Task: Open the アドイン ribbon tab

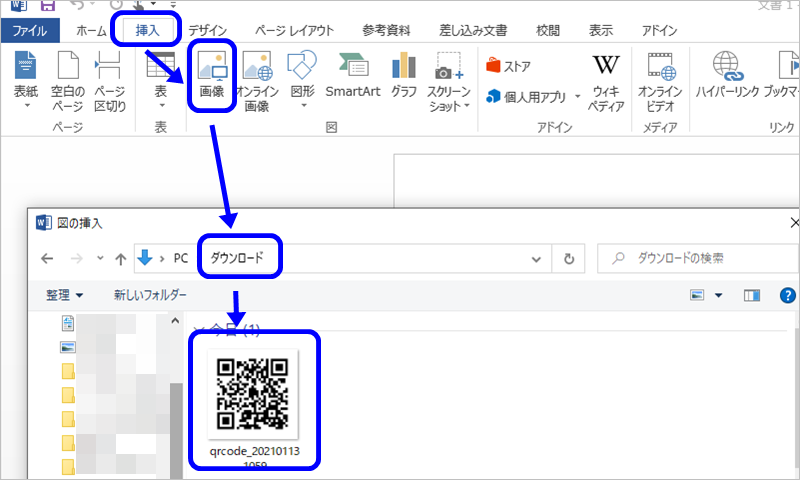Action: (659, 31)
